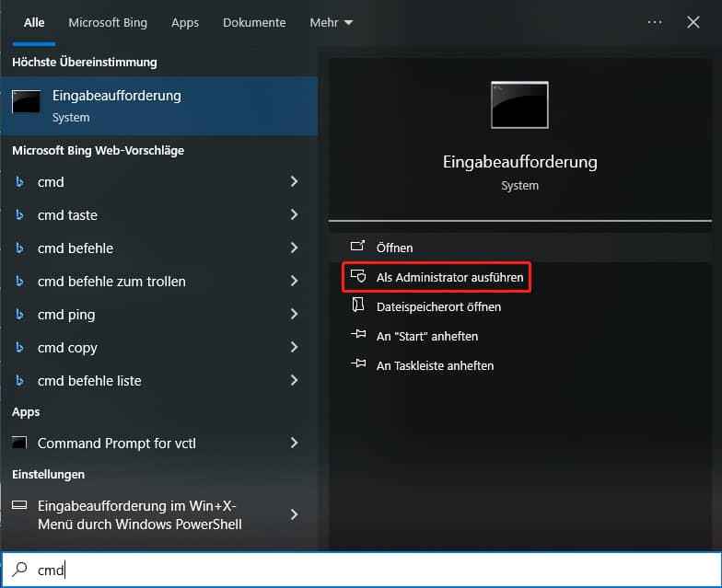Image resolution: width=722 pixels, height=588 pixels.
Task: Click Bing icon next to 'cmd'
Action: coord(19,182)
